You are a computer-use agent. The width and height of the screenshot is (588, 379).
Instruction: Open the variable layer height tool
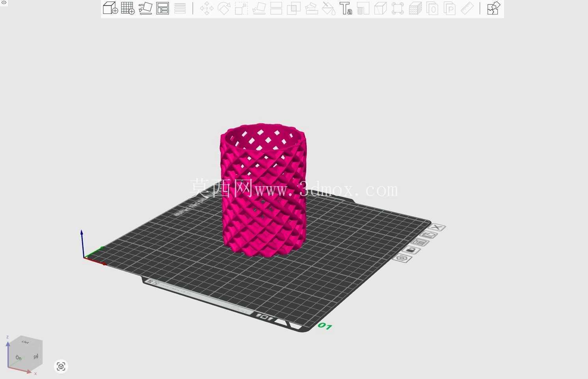[180, 8]
